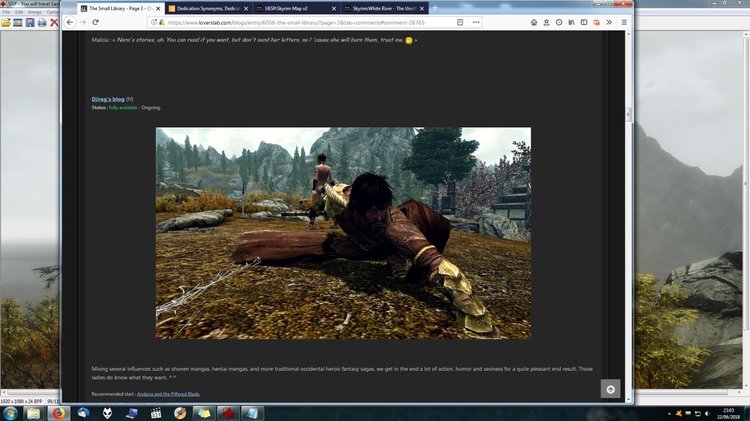Go back to previous page in Firefox
Image resolution: width=750 pixels, height=421 pixels.
point(70,22)
